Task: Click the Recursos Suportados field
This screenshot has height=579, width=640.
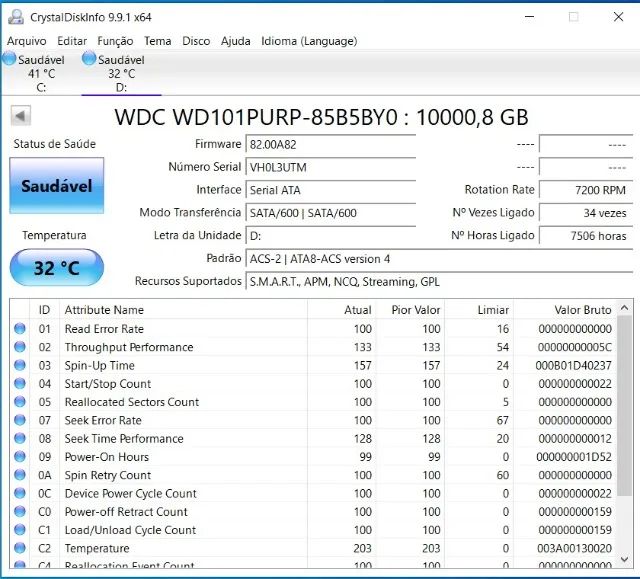Action: [x=439, y=282]
